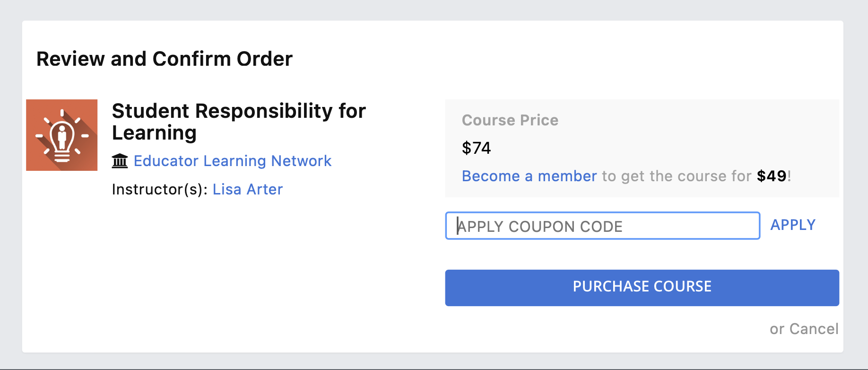Click the person figure inside the lightbulb
The image size is (868, 370).
(x=62, y=137)
